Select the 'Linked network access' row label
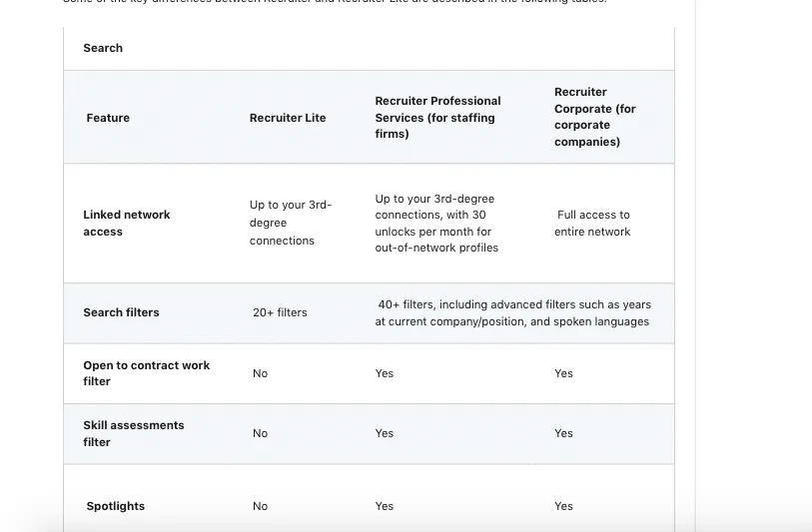812x532 pixels. coord(127,223)
